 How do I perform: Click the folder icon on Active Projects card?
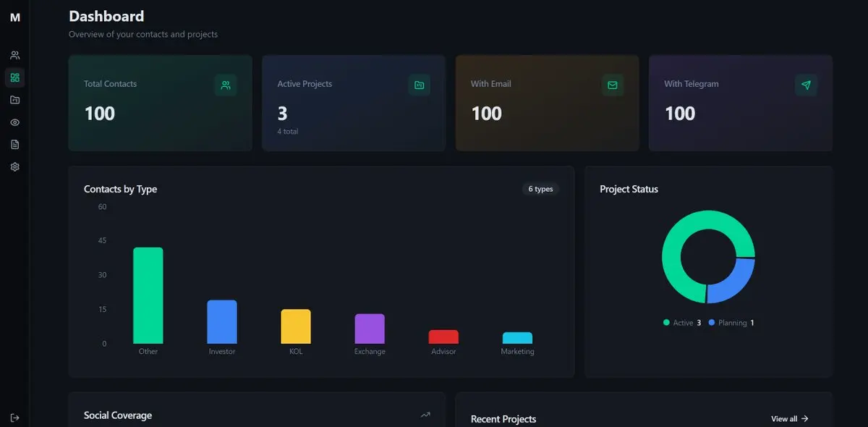419,85
